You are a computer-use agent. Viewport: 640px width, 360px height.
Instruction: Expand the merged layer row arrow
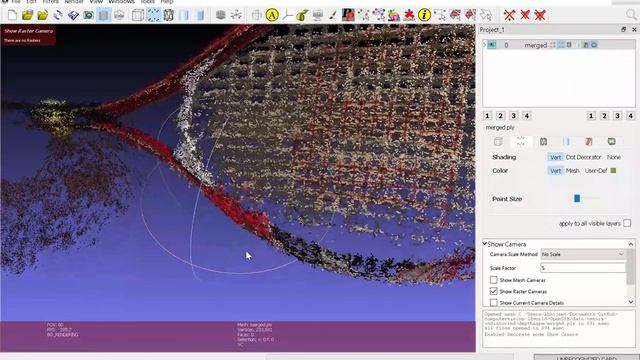coord(485,45)
